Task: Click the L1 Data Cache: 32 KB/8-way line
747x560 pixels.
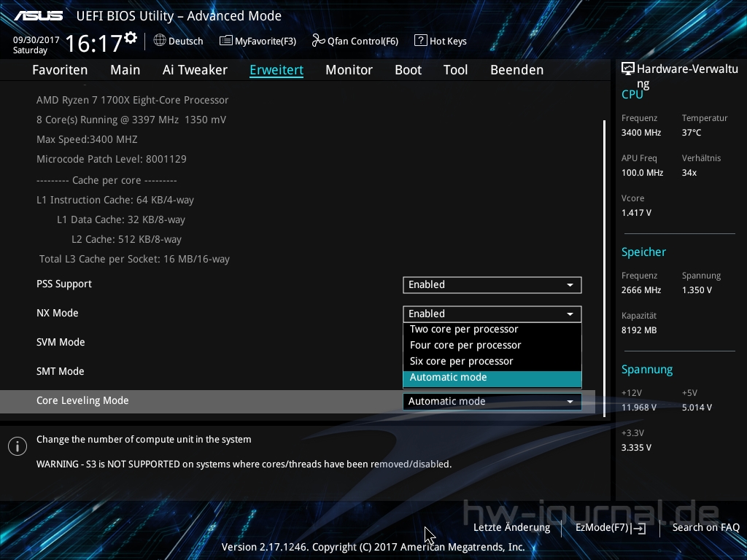Action: pos(121,220)
